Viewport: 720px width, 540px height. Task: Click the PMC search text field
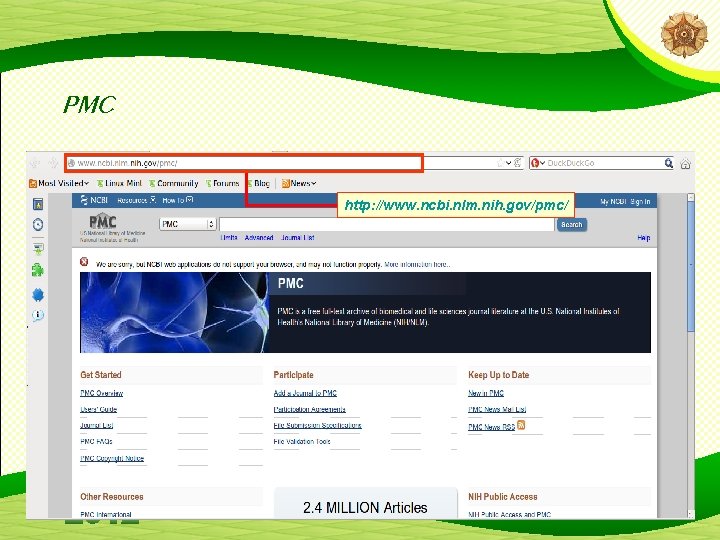(387, 224)
